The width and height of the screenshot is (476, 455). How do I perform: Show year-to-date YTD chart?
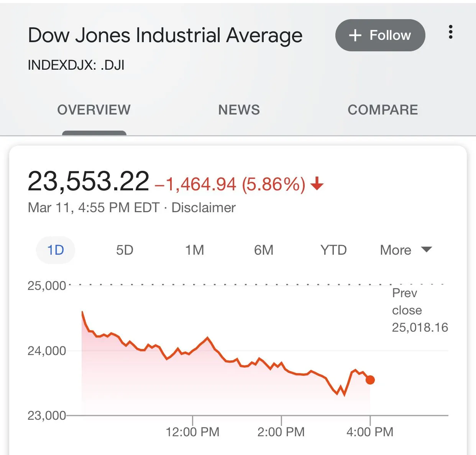point(333,250)
